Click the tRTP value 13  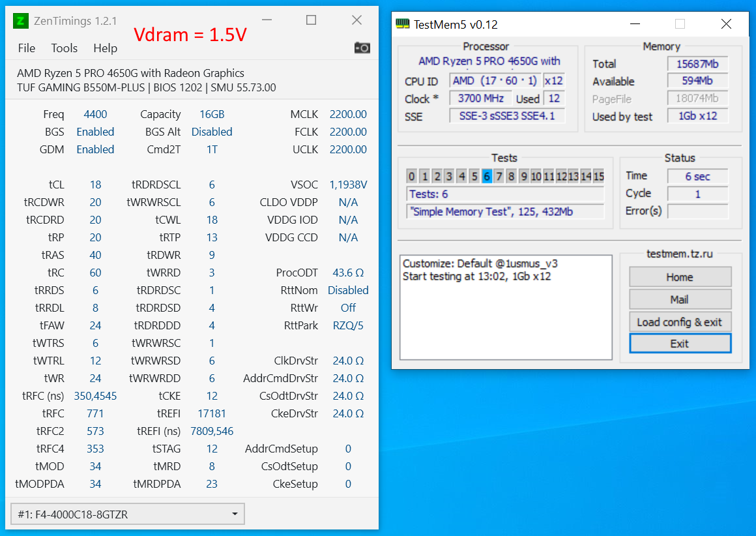click(212, 237)
